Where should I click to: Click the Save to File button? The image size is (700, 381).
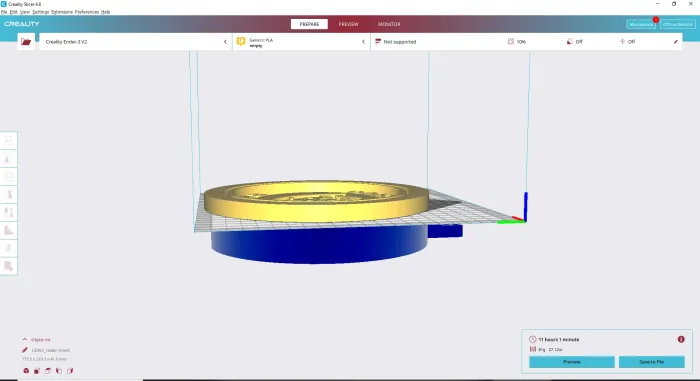tap(651, 362)
